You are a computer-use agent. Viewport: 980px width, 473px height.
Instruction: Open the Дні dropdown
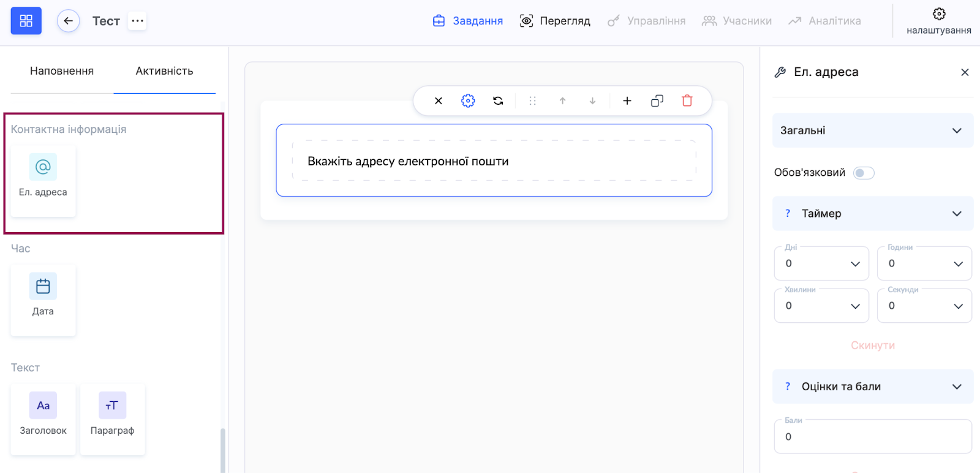[821, 263]
